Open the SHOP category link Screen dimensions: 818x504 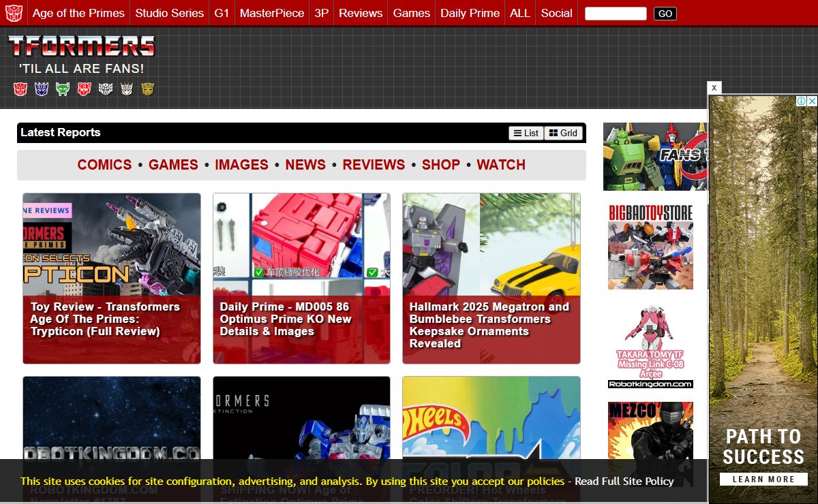[x=441, y=165]
